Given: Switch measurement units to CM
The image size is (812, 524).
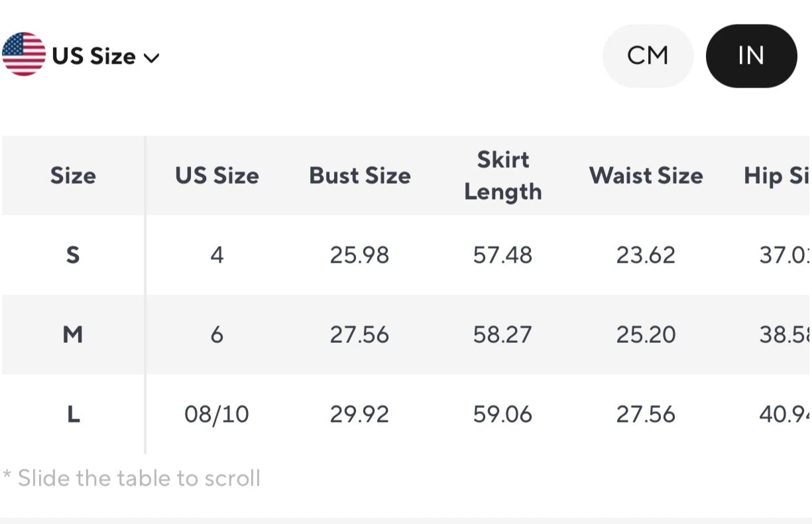Looking at the screenshot, I should [648, 56].
